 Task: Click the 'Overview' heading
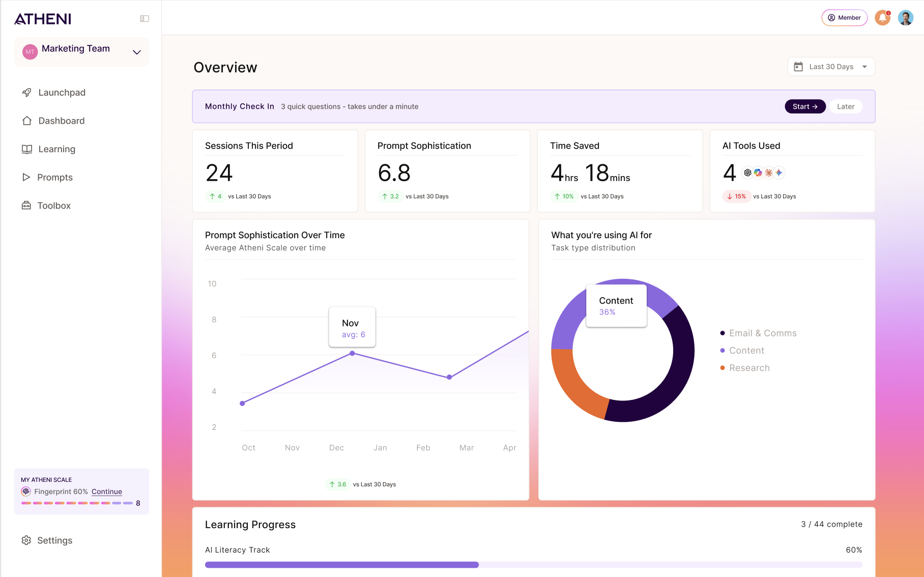click(x=225, y=67)
